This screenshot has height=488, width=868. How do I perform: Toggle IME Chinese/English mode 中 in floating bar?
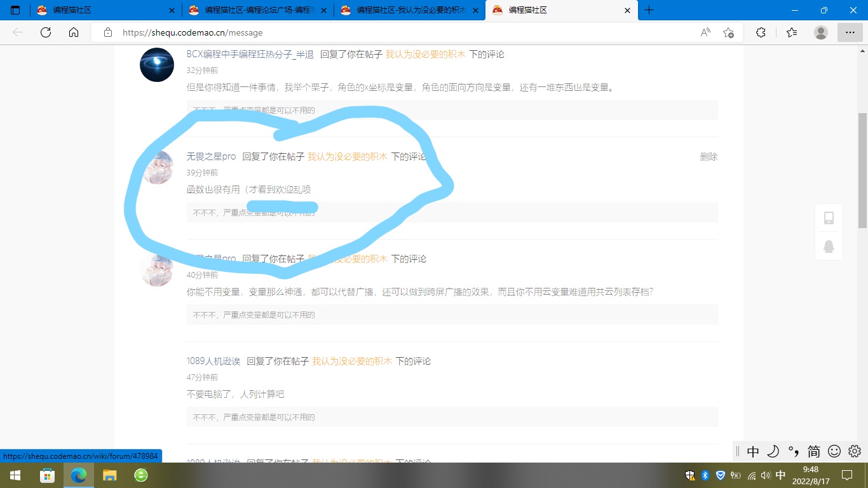point(753,451)
